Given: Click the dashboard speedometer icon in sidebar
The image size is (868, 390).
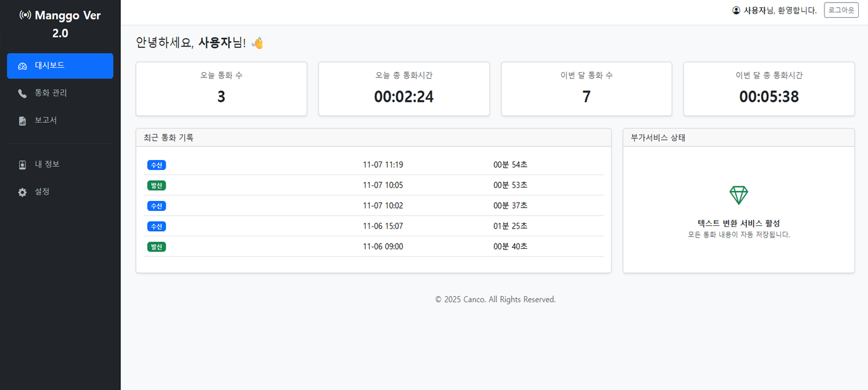Looking at the screenshot, I should (x=23, y=66).
